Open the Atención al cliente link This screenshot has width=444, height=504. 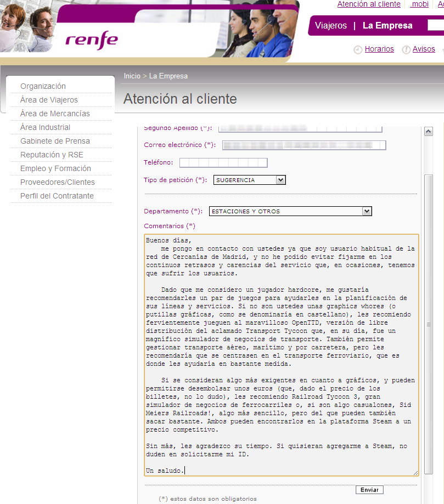(x=369, y=4)
